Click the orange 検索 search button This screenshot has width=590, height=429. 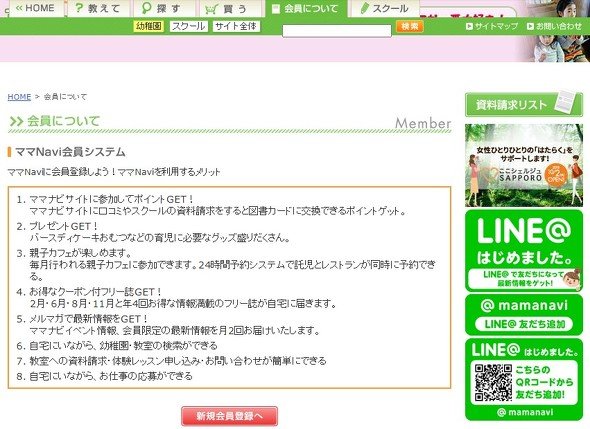coord(409,27)
